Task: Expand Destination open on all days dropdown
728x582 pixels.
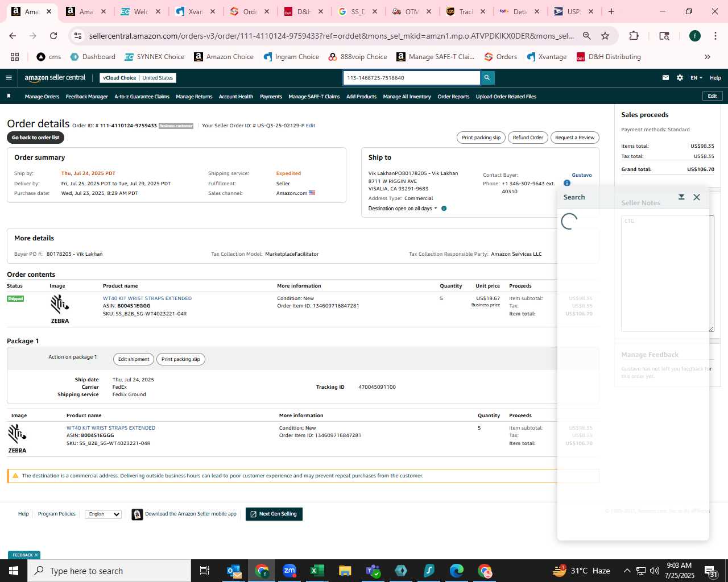Action: (x=403, y=209)
